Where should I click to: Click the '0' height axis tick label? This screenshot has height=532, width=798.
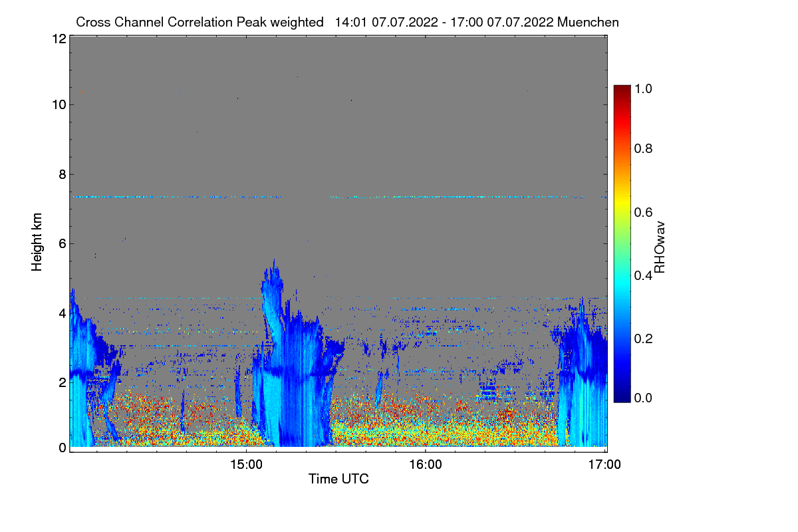[61, 448]
